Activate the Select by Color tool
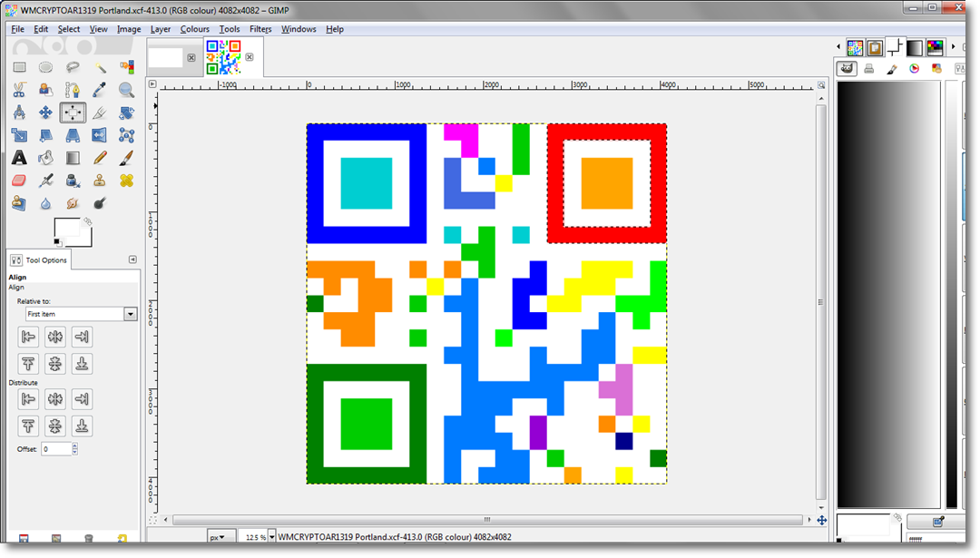Image resolution: width=980 pixels, height=558 pixels. [126, 67]
